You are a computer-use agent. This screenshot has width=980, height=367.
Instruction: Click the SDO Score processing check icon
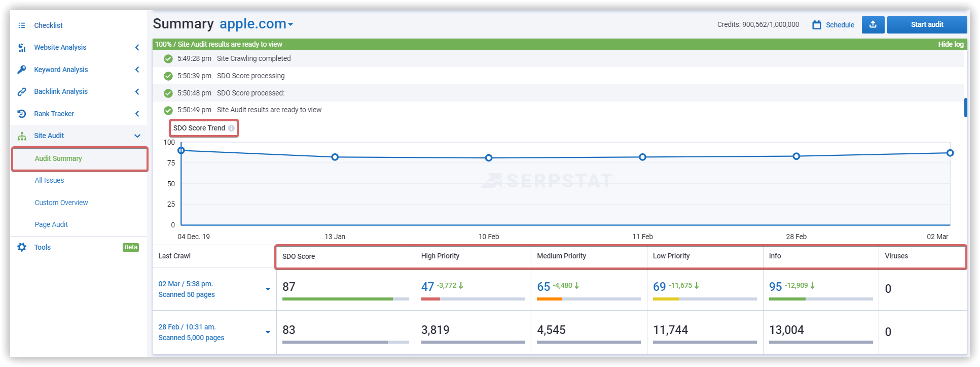coord(168,76)
